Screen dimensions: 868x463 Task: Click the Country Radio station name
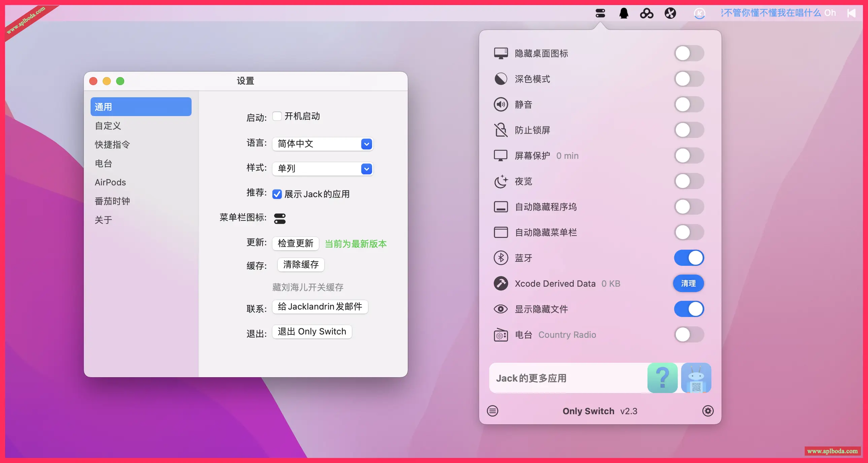click(x=567, y=335)
